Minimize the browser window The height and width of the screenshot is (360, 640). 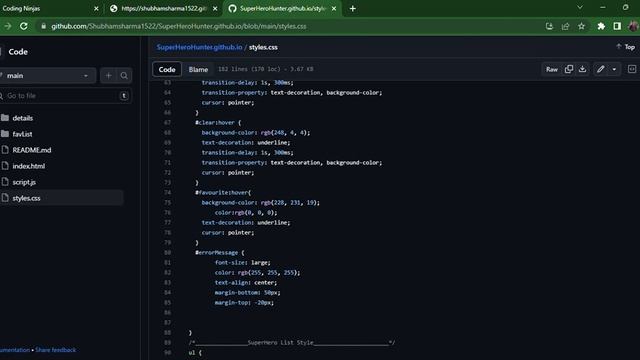[603, 7]
